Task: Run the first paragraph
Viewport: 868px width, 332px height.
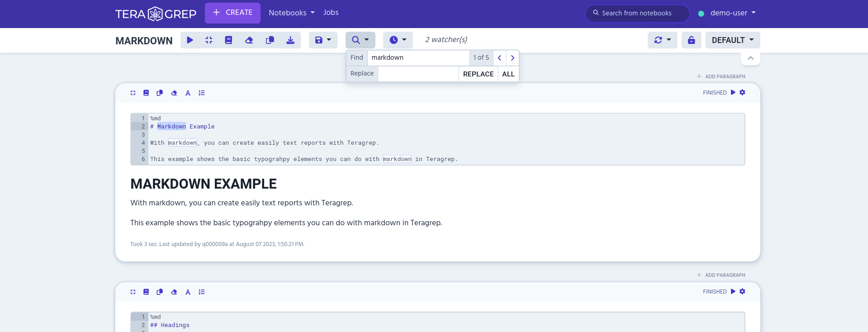Action: tap(733, 92)
